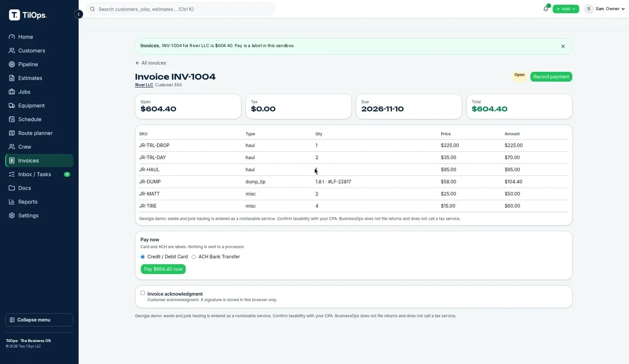This screenshot has width=629, height=364.
Task: Expand the Sam Owner account menu
Action: 605,9
